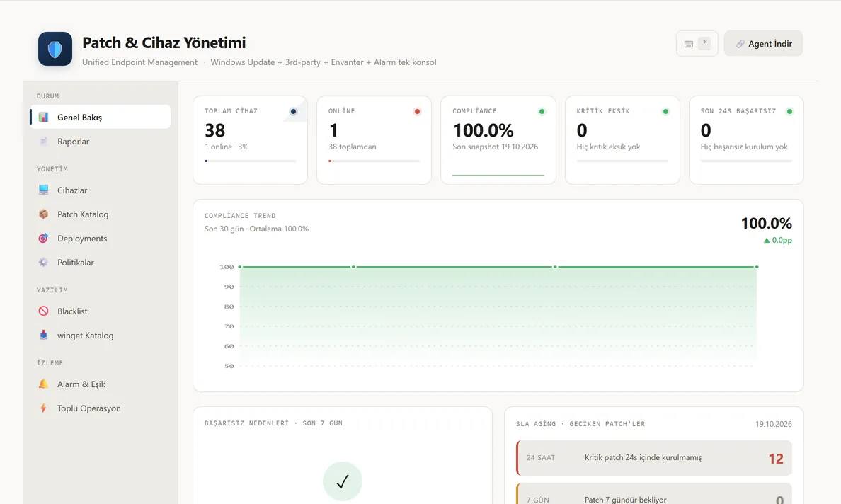Click '38 toplamdan' text

353,147
